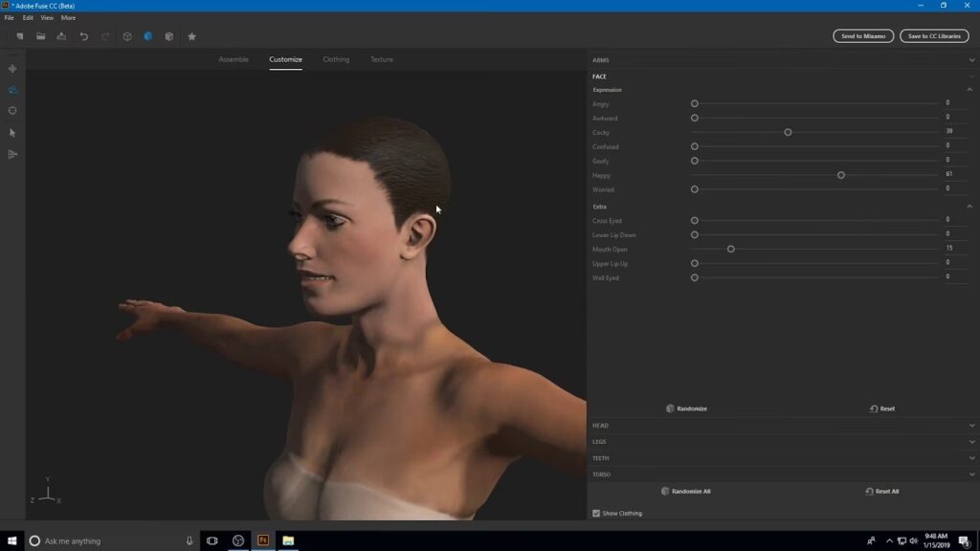Uncheck the Show Clothing checkbox
Viewport: 980px width, 551px height.
[596, 514]
